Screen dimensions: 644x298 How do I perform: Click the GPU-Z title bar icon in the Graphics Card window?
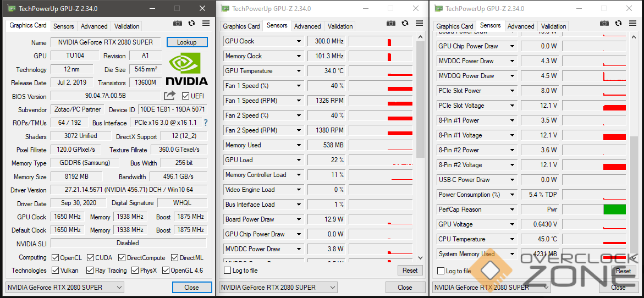pos(13,8)
